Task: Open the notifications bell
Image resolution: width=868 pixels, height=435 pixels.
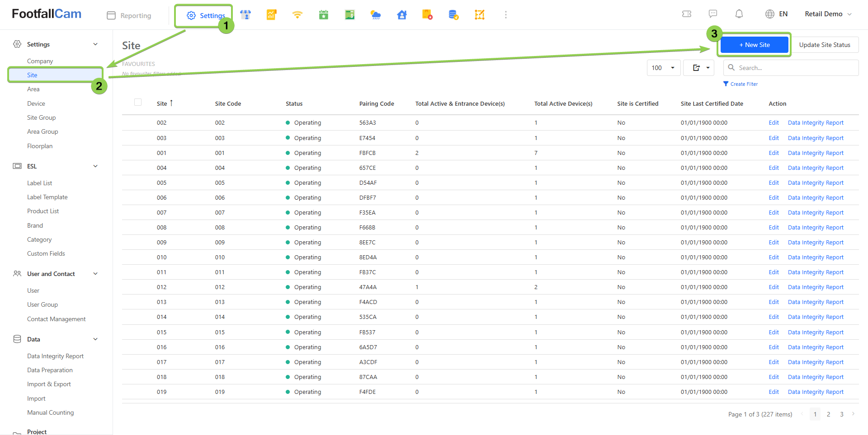Action: tap(739, 14)
